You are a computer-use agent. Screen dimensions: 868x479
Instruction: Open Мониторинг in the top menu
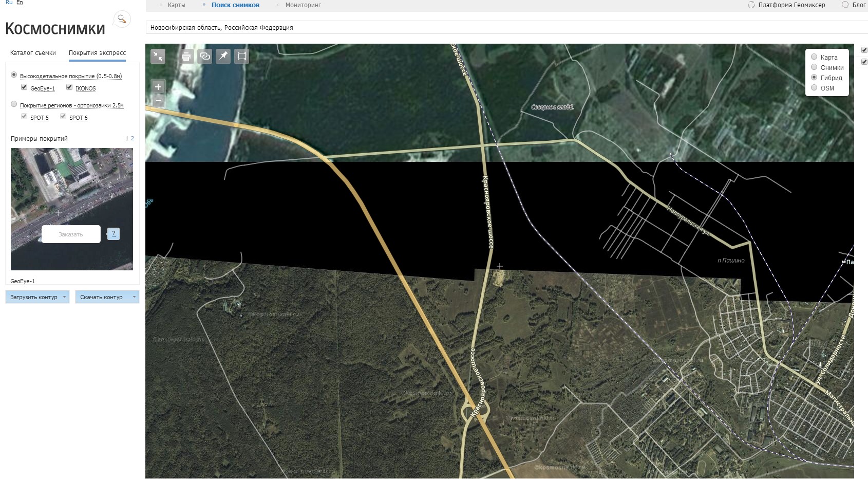pyautogui.click(x=303, y=5)
